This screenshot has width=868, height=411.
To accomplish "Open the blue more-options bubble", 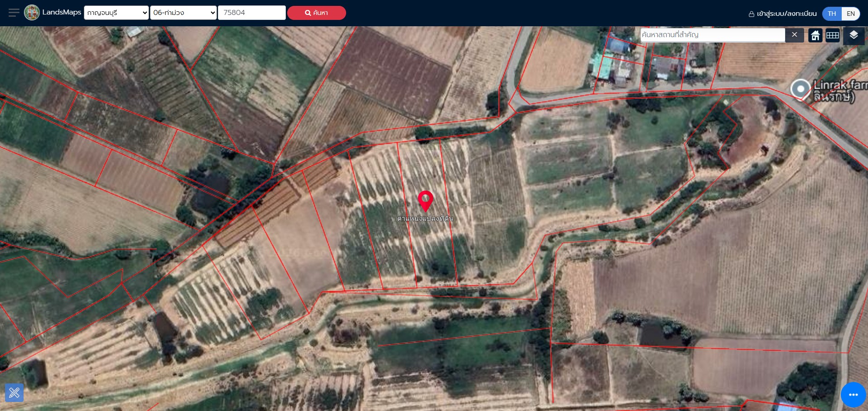I will pyautogui.click(x=853, y=395).
